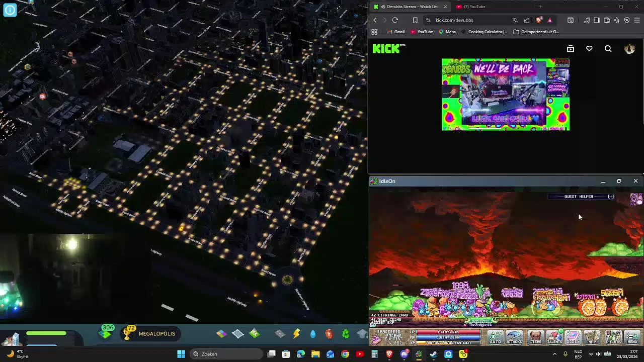Bookmark this page icon

pyautogui.click(x=415, y=20)
